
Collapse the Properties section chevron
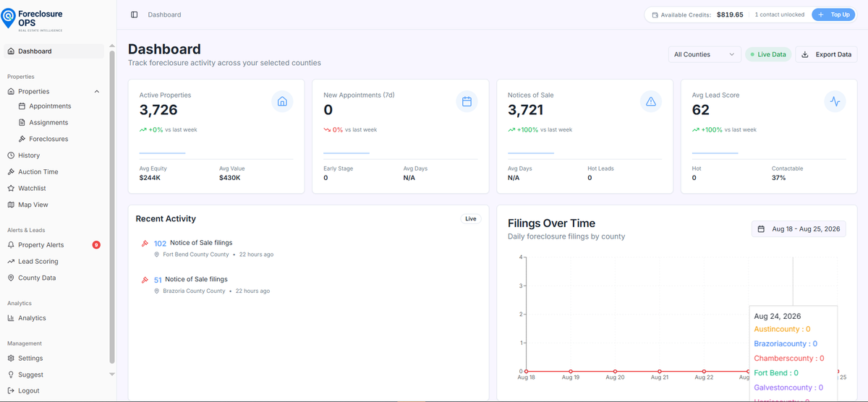coord(97,92)
